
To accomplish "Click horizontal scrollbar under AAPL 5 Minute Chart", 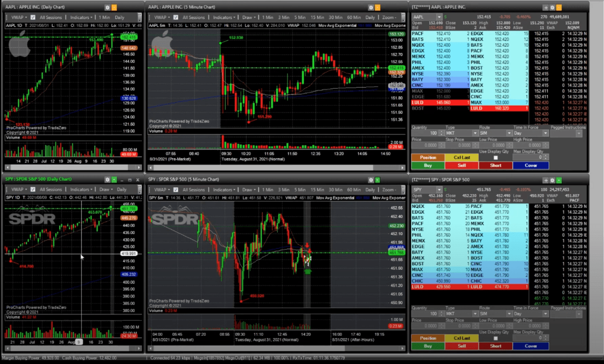I will pyautogui.click(x=276, y=167).
